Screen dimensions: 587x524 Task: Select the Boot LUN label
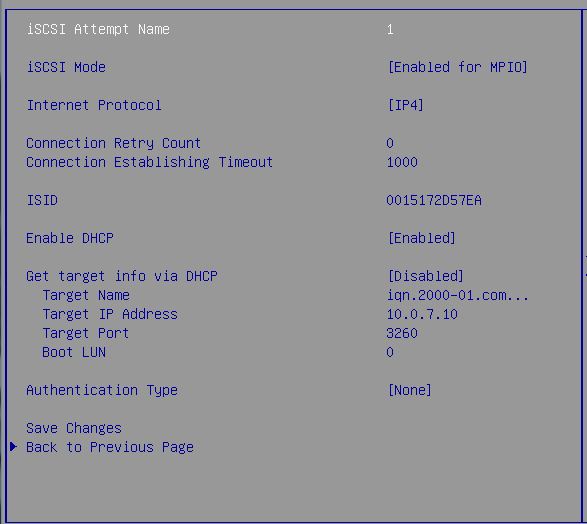point(74,352)
